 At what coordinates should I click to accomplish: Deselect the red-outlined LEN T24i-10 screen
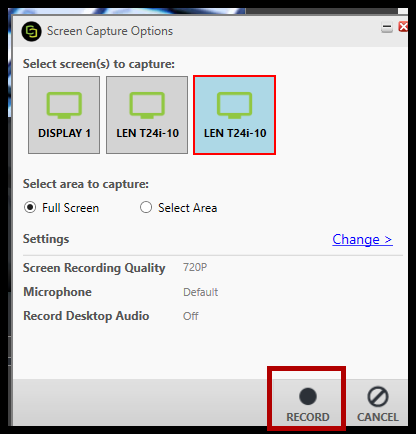[234, 115]
